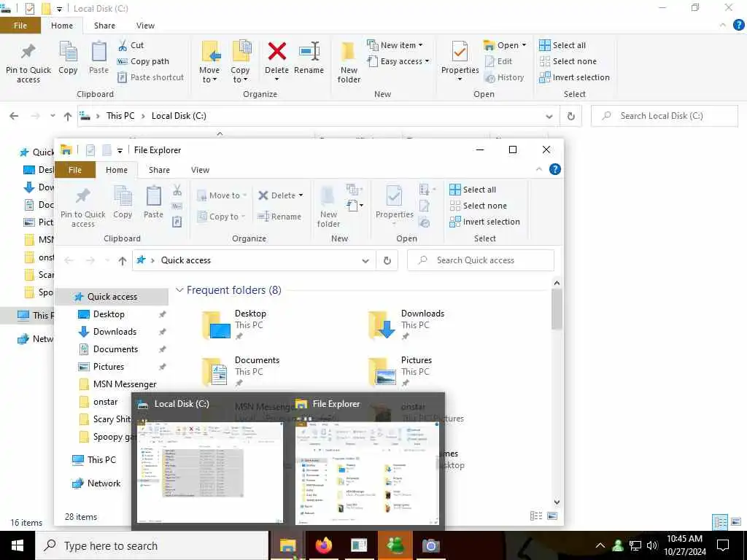
Task: Click Up arrow in Local Disk window
Action: coord(68,116)
